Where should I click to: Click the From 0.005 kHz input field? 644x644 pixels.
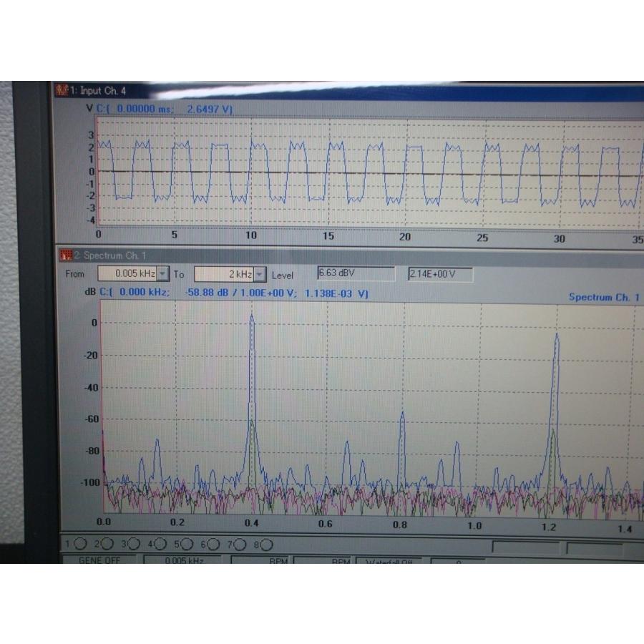(127, 274)
